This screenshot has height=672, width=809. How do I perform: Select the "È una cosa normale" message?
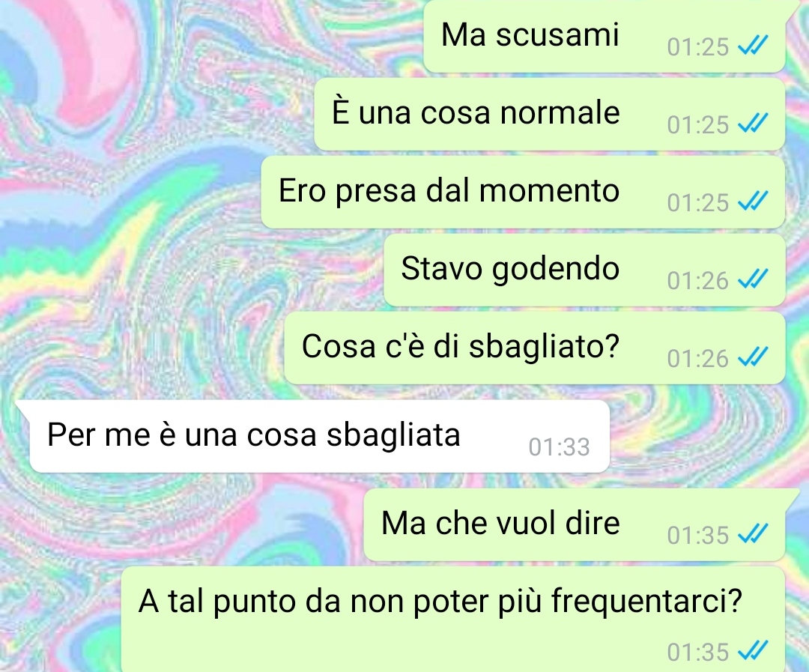pyautogui.click(x=550, y=114)
